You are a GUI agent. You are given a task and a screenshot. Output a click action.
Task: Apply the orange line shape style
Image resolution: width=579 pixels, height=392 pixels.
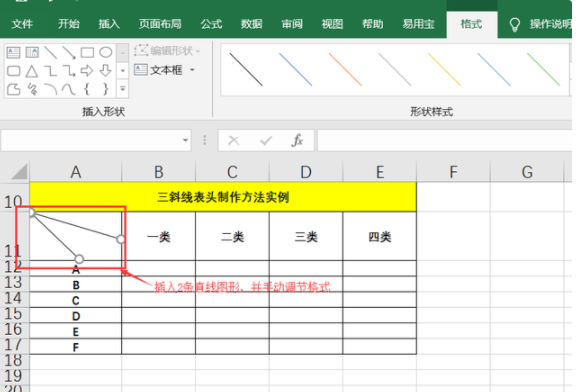pos(345,69)
